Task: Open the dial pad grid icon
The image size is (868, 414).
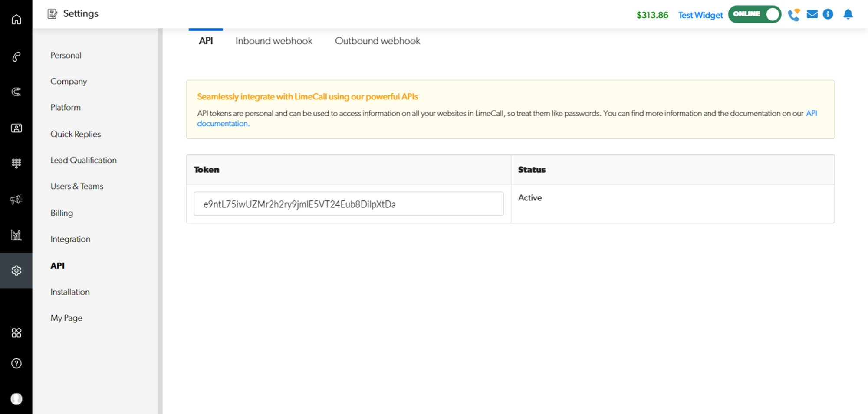Action: (x=16, y=163)
